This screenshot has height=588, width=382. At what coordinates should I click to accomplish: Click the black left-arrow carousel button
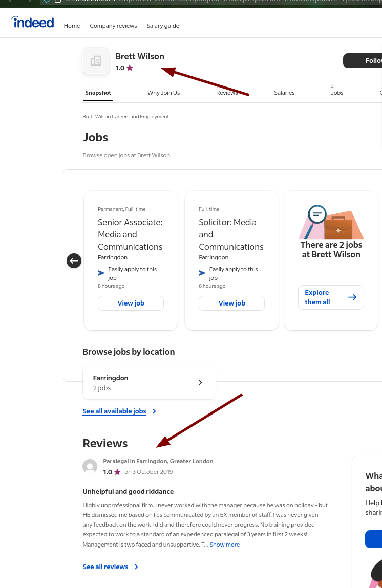74,260
